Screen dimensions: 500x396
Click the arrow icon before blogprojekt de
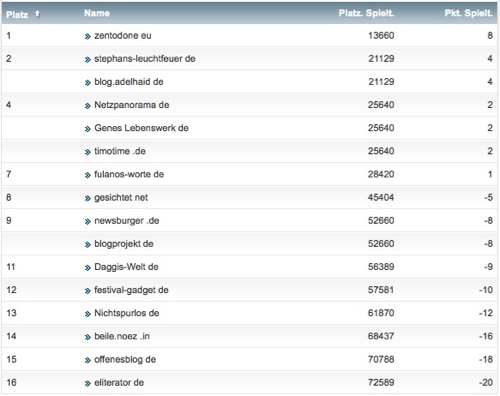click(x=88, y=245)
